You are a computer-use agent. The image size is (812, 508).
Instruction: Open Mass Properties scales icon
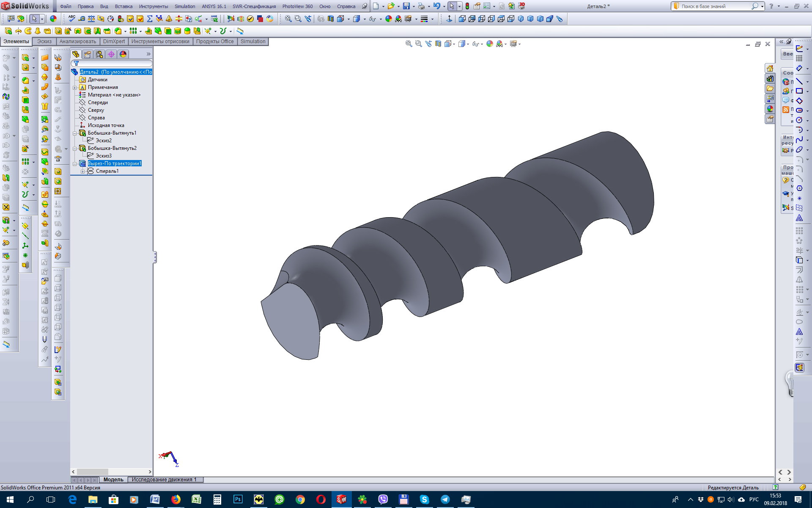[x=91, y=19]
